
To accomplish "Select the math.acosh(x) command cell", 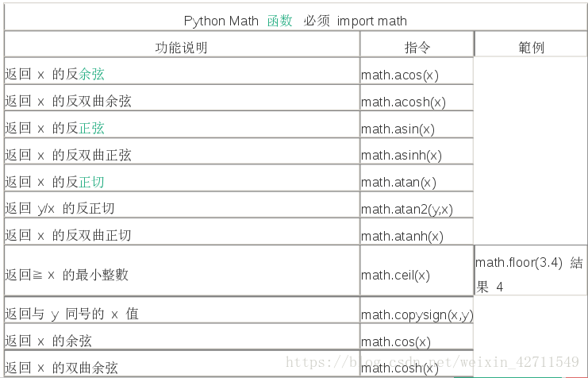I will pyautogui.click(x=403, y=102).
